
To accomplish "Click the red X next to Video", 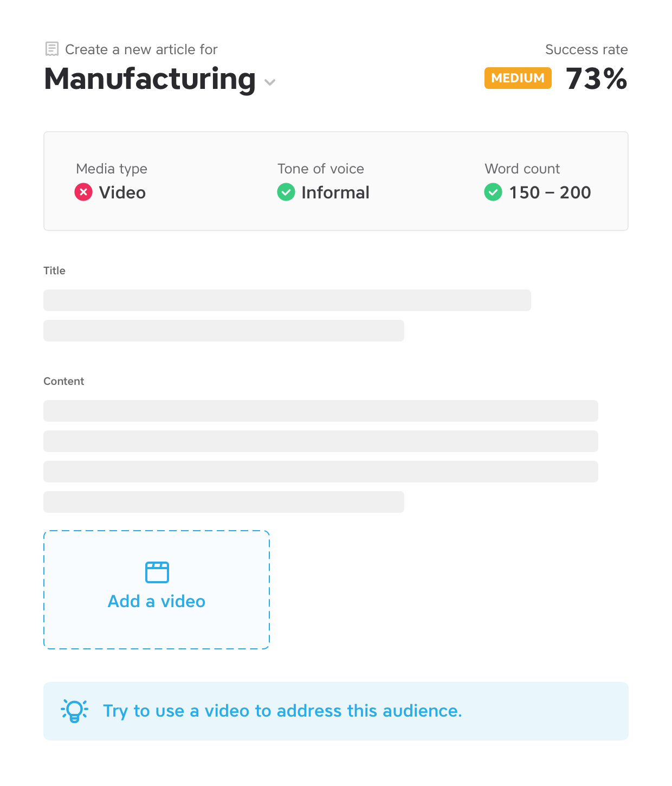I will [x=83, y=192].
